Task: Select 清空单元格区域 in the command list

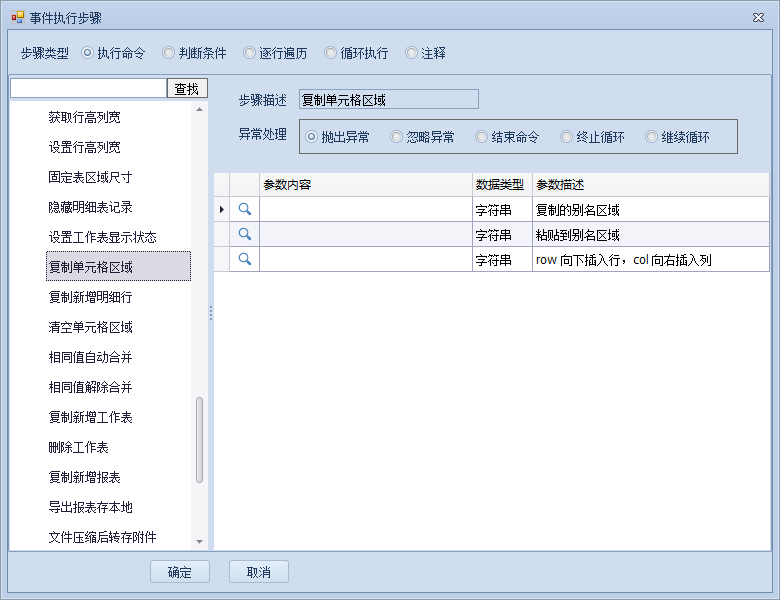Action: point(91,327)
